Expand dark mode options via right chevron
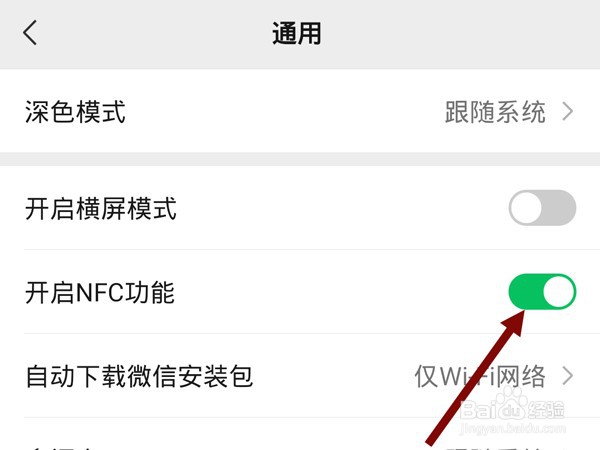 (568, 112)
